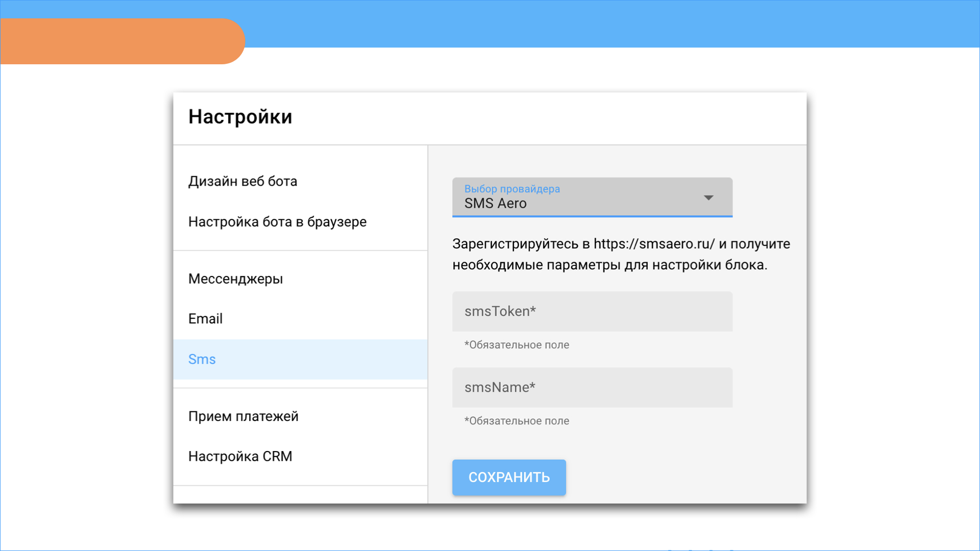
Task: Select Настройка бота в браузере menu item
Action: coord(277,222)
